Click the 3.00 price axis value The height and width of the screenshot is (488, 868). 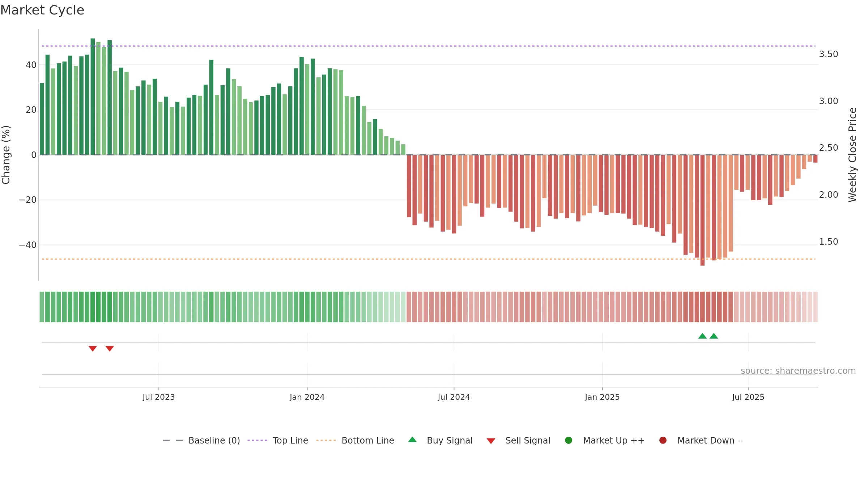pyautogui.click(x=829, y=101)
